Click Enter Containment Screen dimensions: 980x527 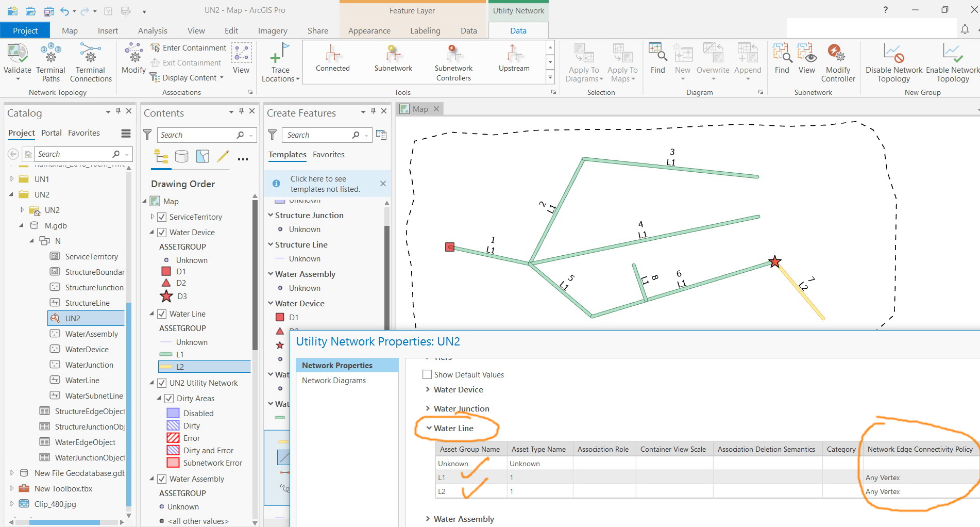click(189, 48)
